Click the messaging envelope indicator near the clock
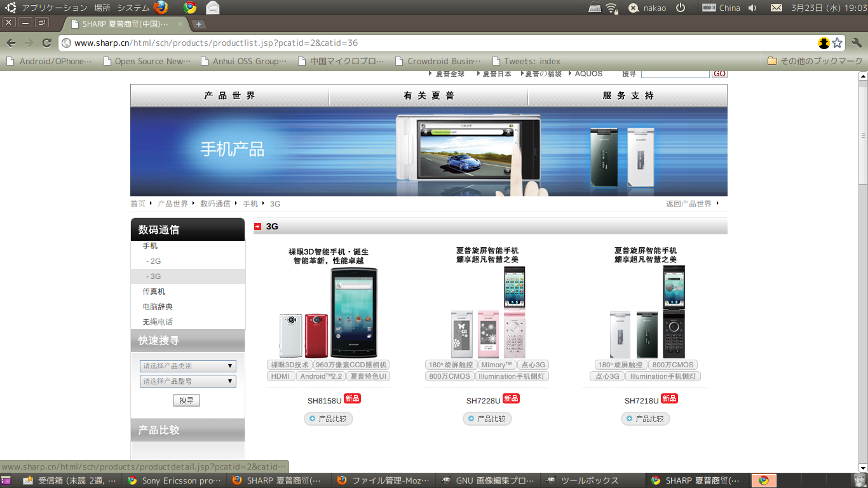Screen dimensions: 868x488 pos(776,8)
